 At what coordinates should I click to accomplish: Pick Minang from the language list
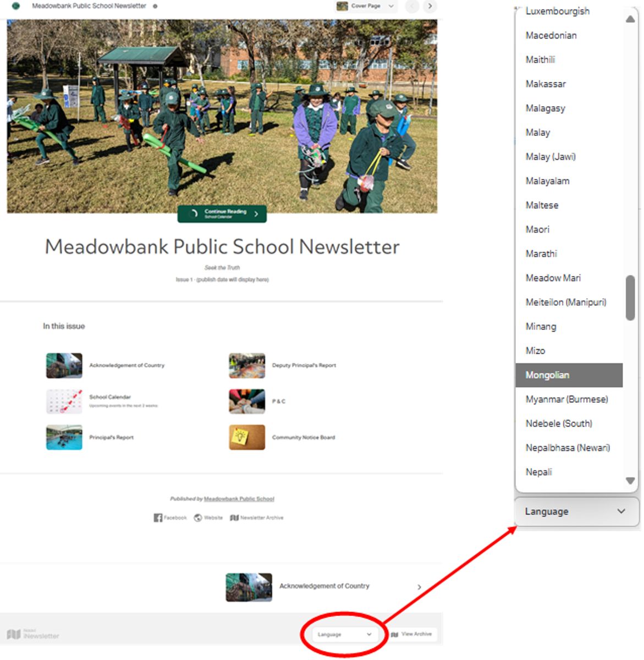569,326
